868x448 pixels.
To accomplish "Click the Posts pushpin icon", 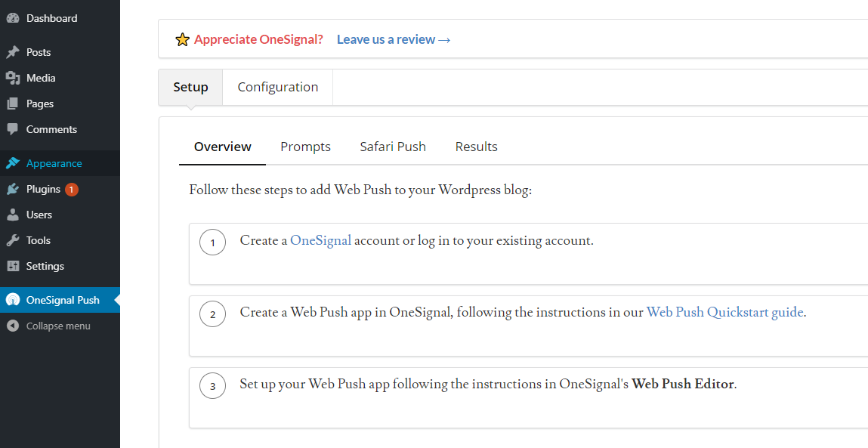I will click(13, 52).
